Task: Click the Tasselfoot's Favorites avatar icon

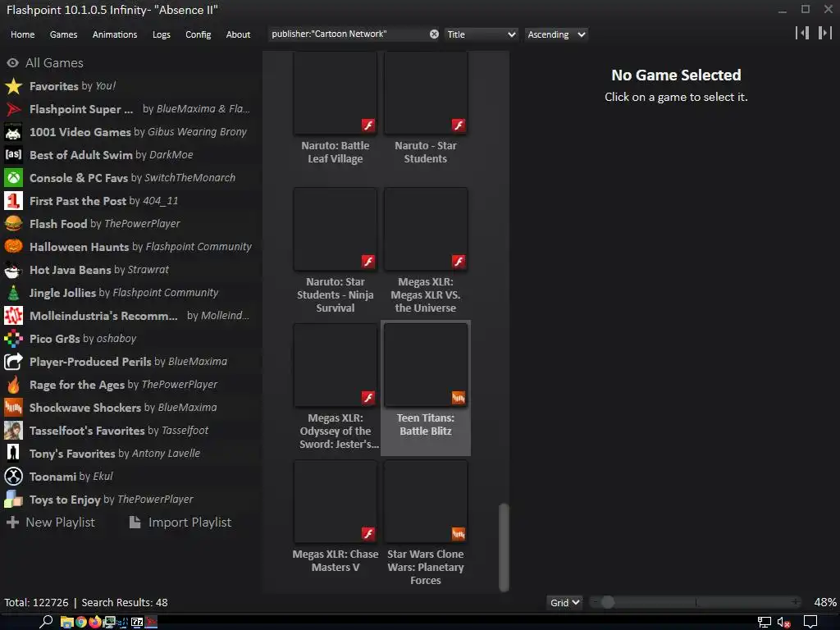Action: click(13, 431)
